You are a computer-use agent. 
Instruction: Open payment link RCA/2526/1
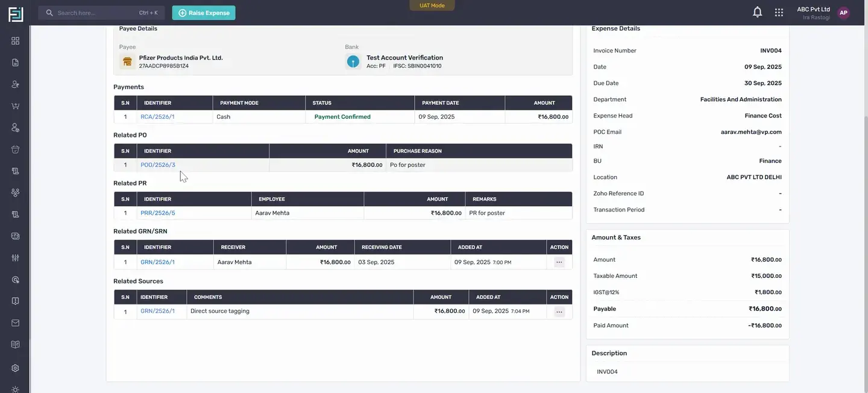[157, 117]
